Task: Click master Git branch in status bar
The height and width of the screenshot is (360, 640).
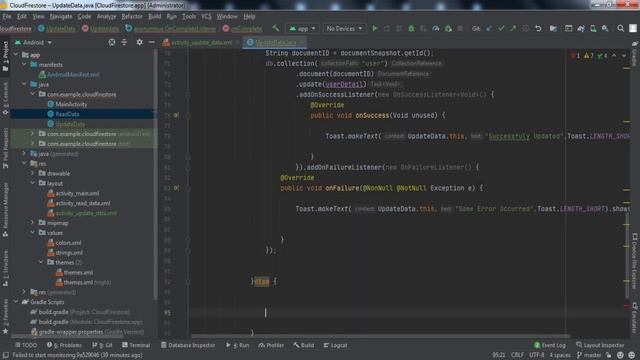Action: (590, 356)
